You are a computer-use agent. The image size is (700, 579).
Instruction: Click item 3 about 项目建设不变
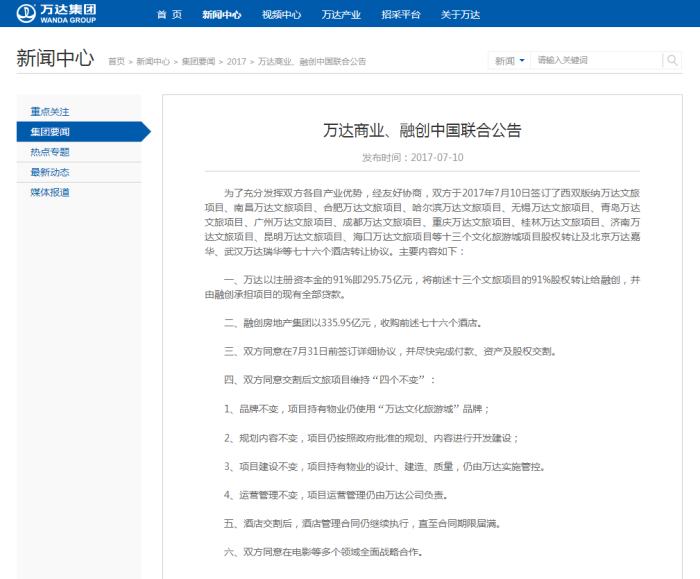[384, 467]
